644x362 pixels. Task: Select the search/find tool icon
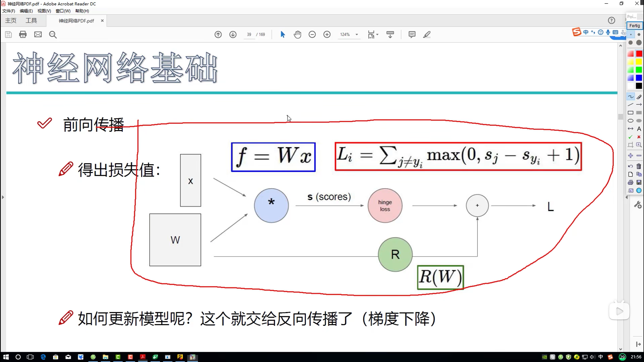[53, 34]
